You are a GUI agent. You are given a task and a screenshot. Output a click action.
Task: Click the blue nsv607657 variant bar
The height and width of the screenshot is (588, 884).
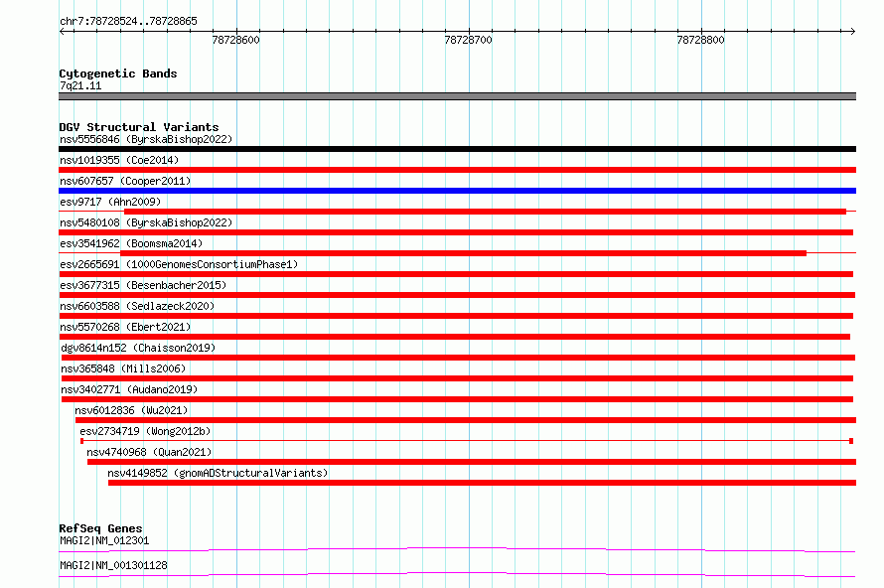coord(457,191)
